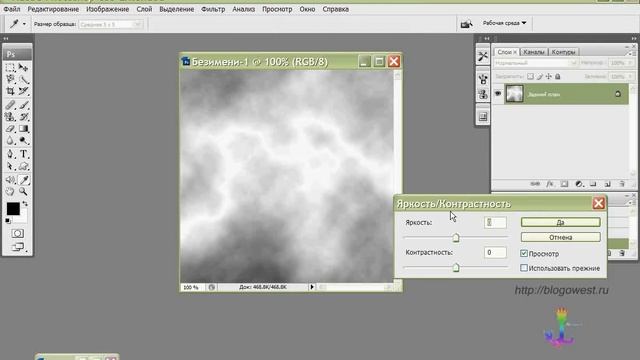Viewport: 640px width, 360px height.
Task: Select the Type tool
Action: tap(23, 154)
